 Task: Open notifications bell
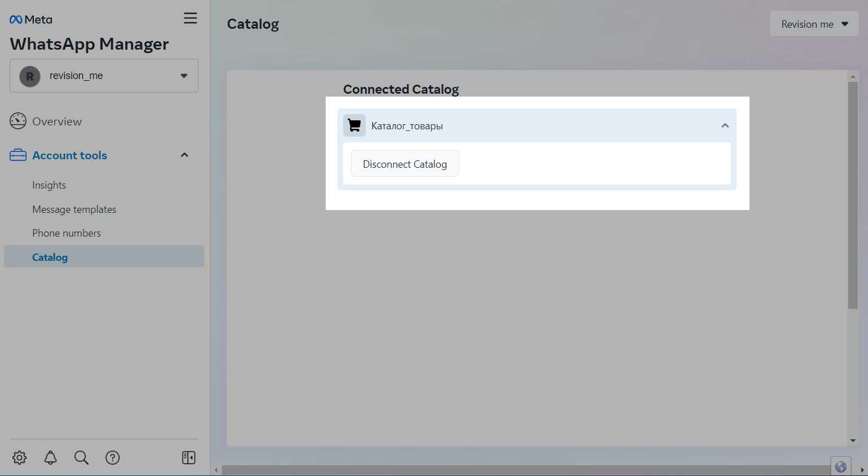51,457
